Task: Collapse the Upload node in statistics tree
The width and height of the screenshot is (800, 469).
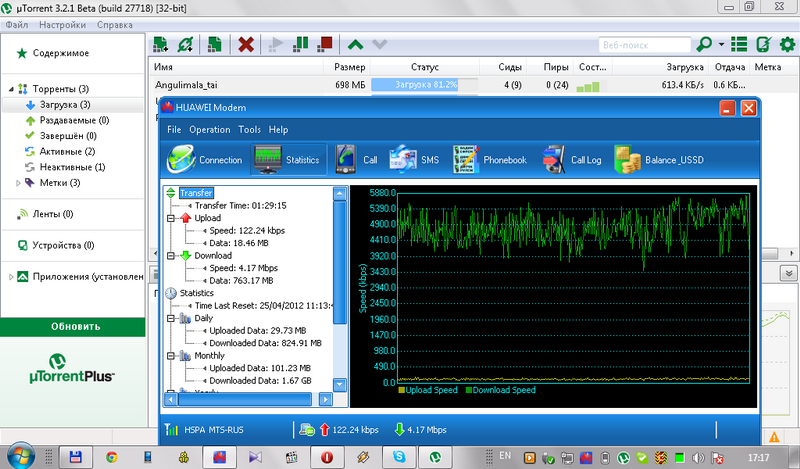Action: click(172, 218)
